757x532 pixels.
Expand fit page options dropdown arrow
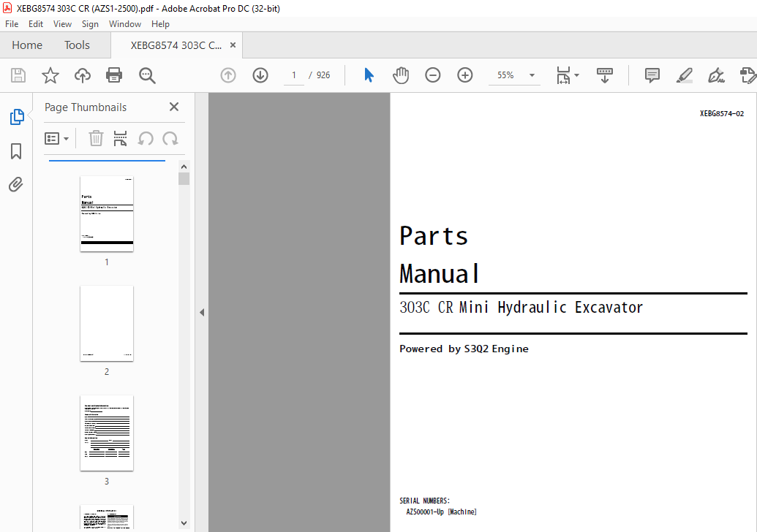(576, 75)
